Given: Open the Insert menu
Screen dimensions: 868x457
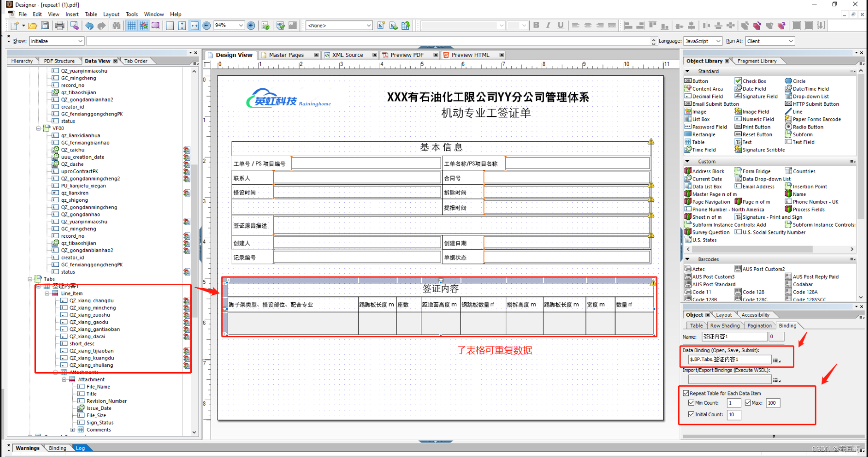Looking at the screenshot, I should coord(72,14).
